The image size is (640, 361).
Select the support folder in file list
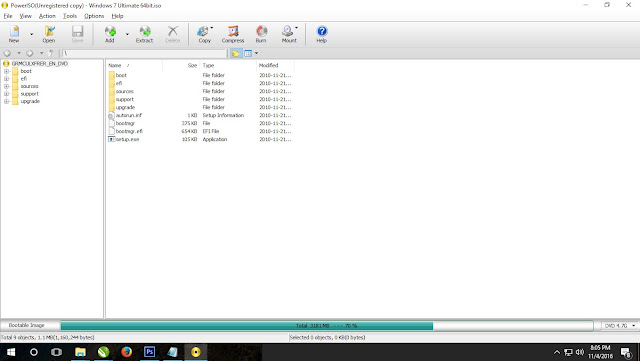point(124,99)
